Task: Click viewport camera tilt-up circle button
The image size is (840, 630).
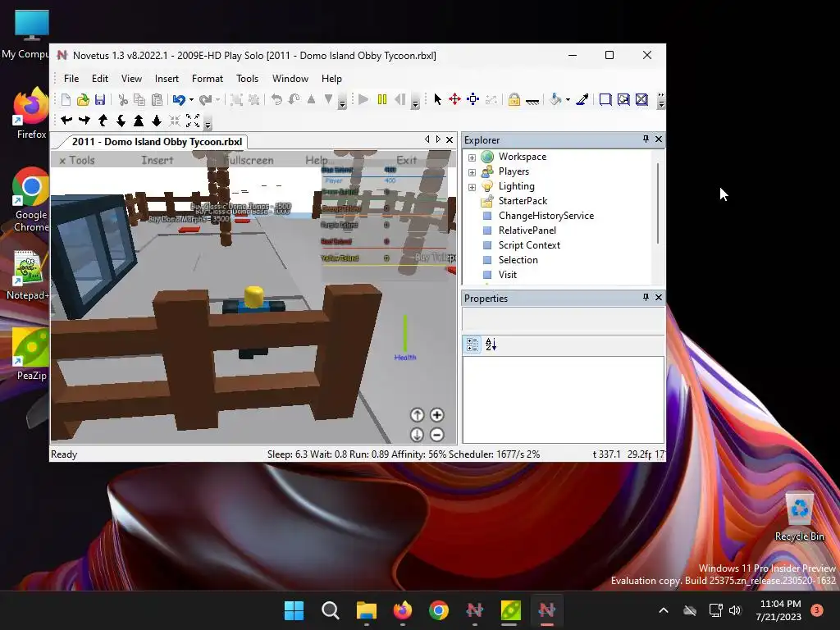Action: point(418,415)
